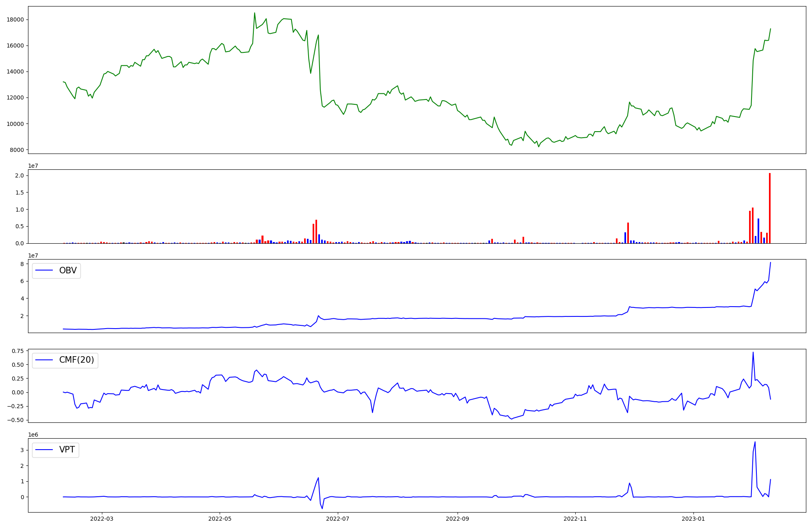The width and height of the screenshot is (812, 528).
Task: Click the 1e6 exponent label above VPT chart
Action: pyautogui.click(x=33, y=435)
